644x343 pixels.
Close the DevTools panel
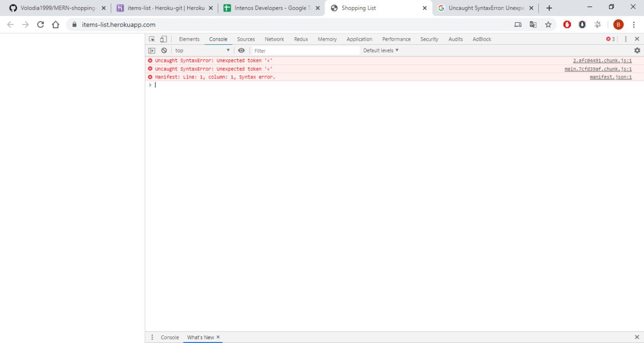coord(637,39)
